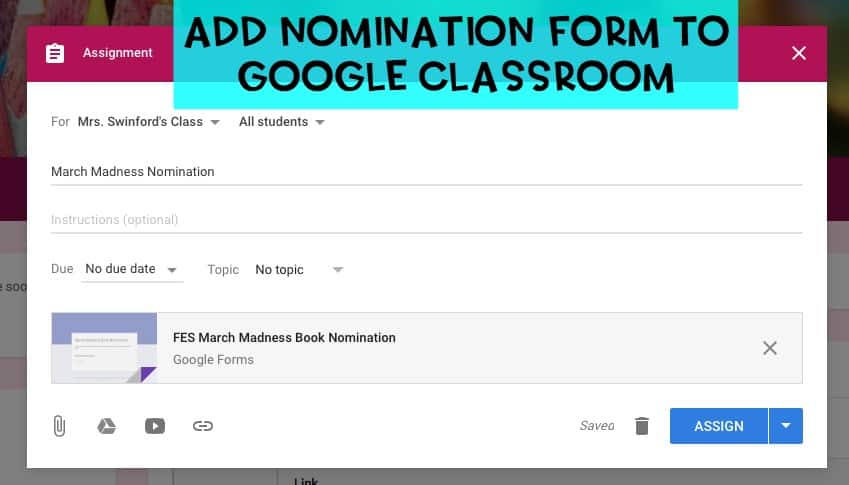
Task: Open the FES March Madness Book Nomination link
Action: [284, 337]
